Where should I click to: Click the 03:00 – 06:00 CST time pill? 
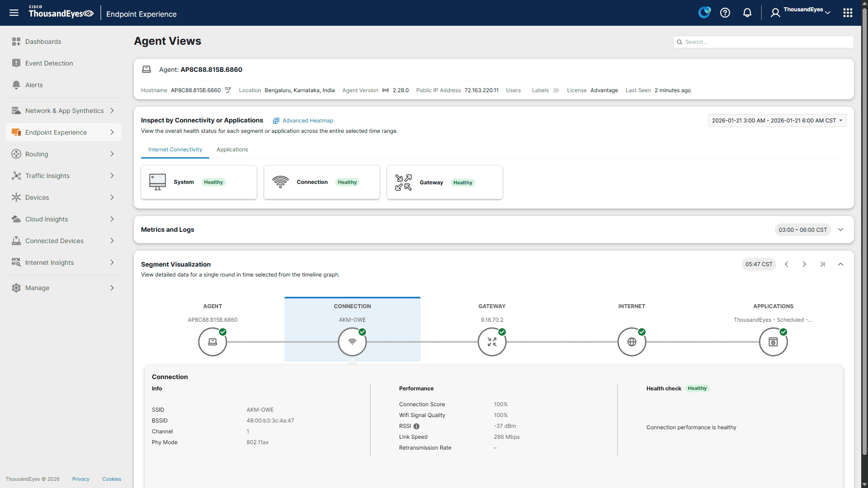click(802, 230)
